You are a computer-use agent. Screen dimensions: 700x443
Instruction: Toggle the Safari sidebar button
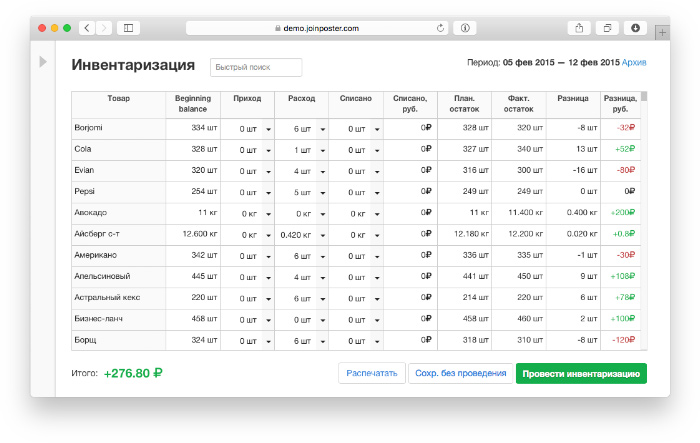128,28
